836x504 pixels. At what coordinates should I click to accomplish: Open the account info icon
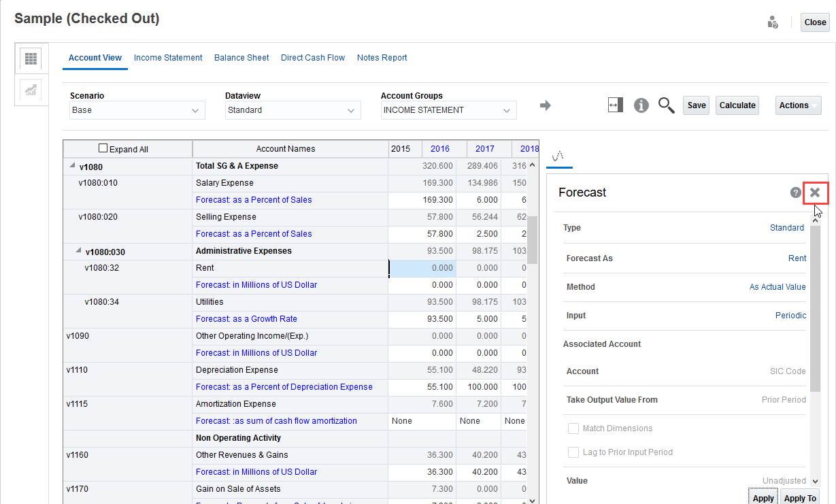tap(641, 105)
